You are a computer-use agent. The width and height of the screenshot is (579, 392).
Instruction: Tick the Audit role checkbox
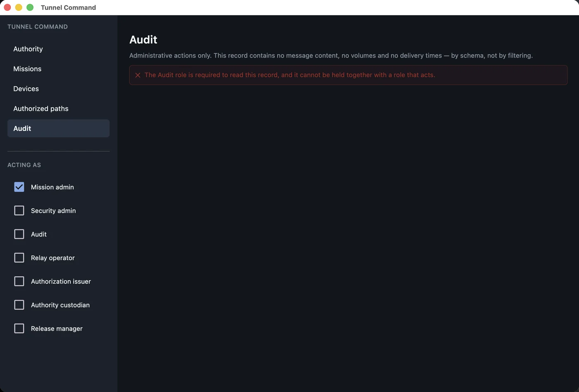[x=19, y=234]
